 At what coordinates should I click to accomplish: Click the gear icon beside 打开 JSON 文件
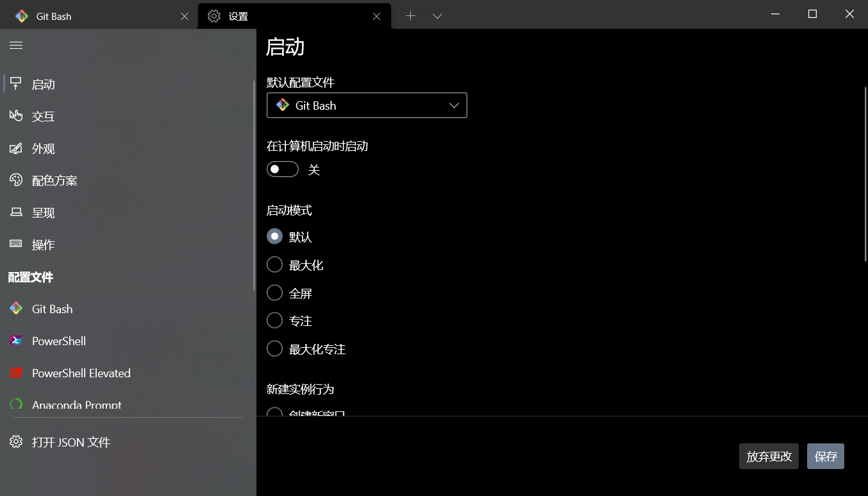(16, 442)
